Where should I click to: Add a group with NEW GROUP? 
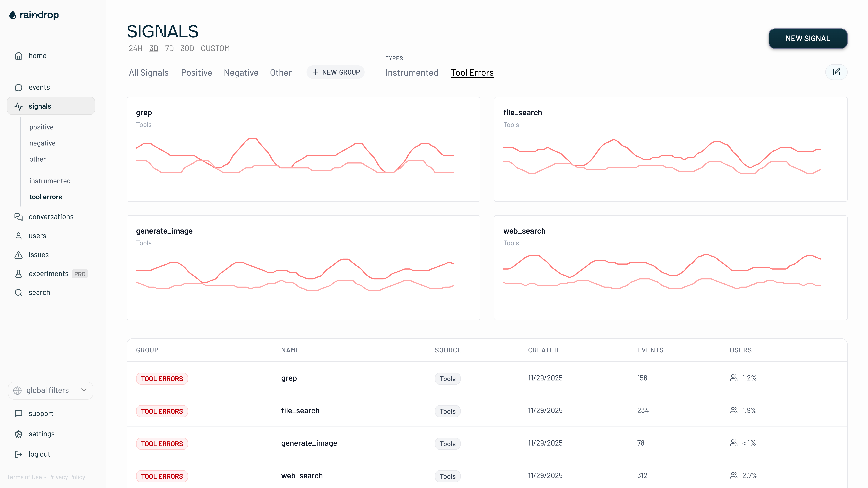[x=336, y=72]
